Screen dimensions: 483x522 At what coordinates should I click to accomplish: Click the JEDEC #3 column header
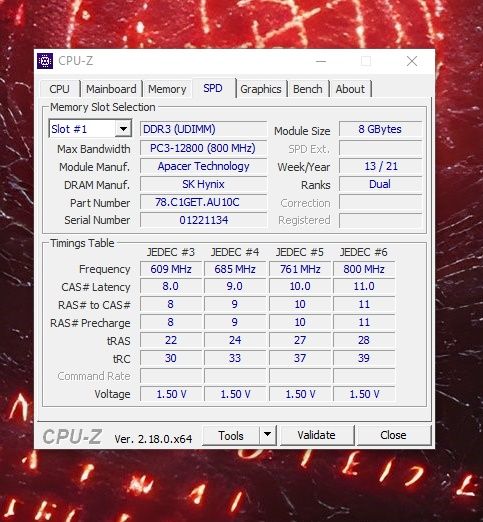[171, 252]
